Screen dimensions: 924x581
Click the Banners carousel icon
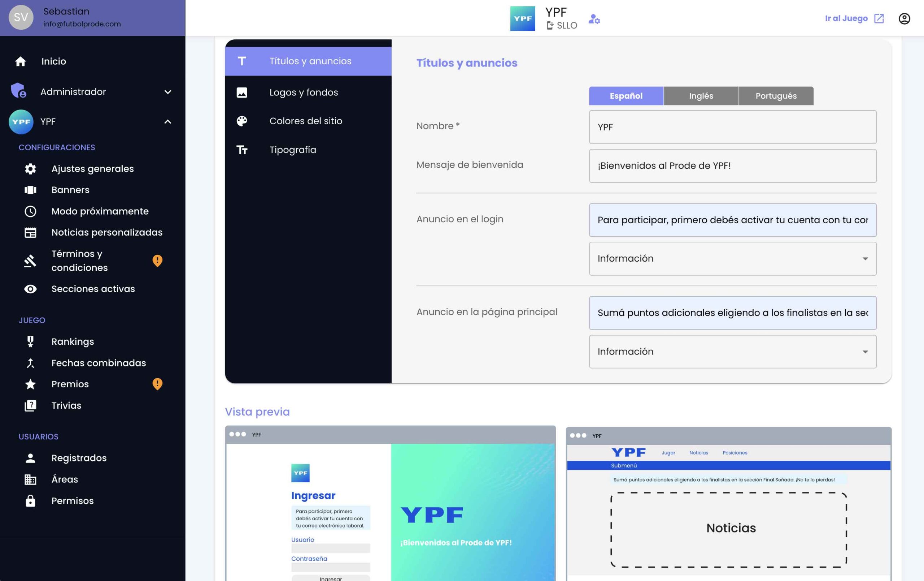pos(30,190)
